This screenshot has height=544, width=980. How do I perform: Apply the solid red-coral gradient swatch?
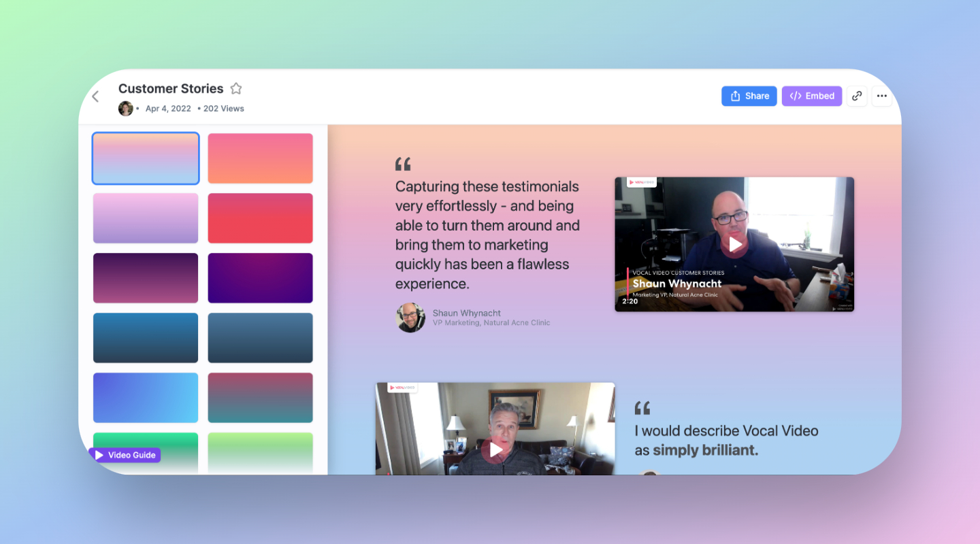[260, 218]
